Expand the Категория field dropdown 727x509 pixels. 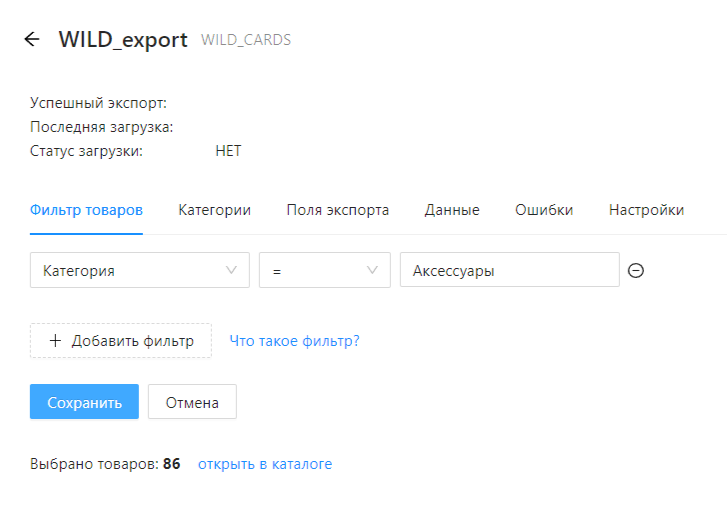coord(139,270)
